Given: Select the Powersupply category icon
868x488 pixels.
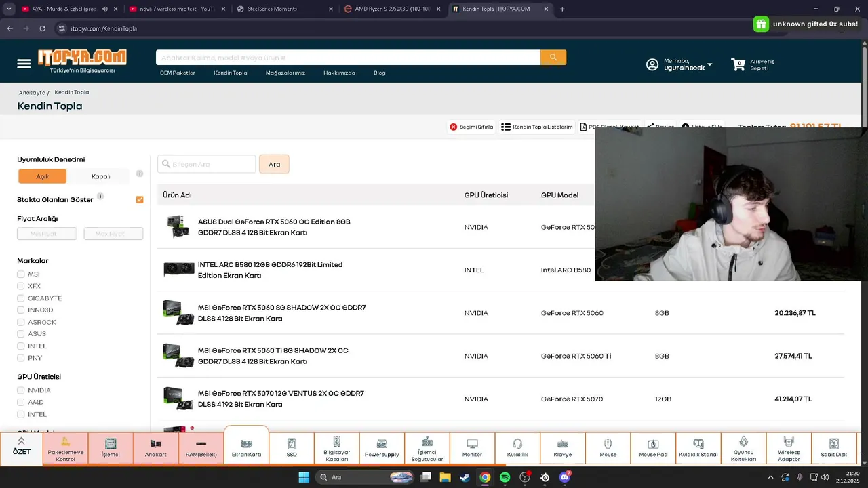Looking at the screenshot, I should pyautogui.click(x=382, y=443).
